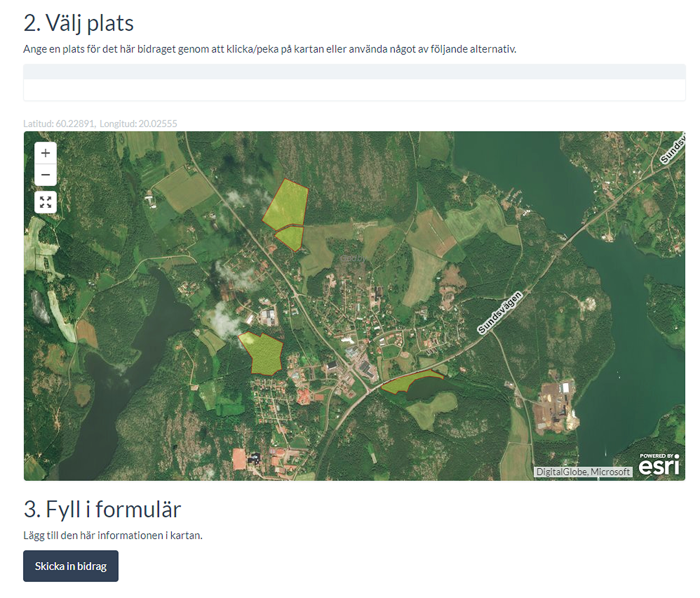Expand the map to fullscreen
The height and width of the screenshot is (598, 700).
point(45,202)
